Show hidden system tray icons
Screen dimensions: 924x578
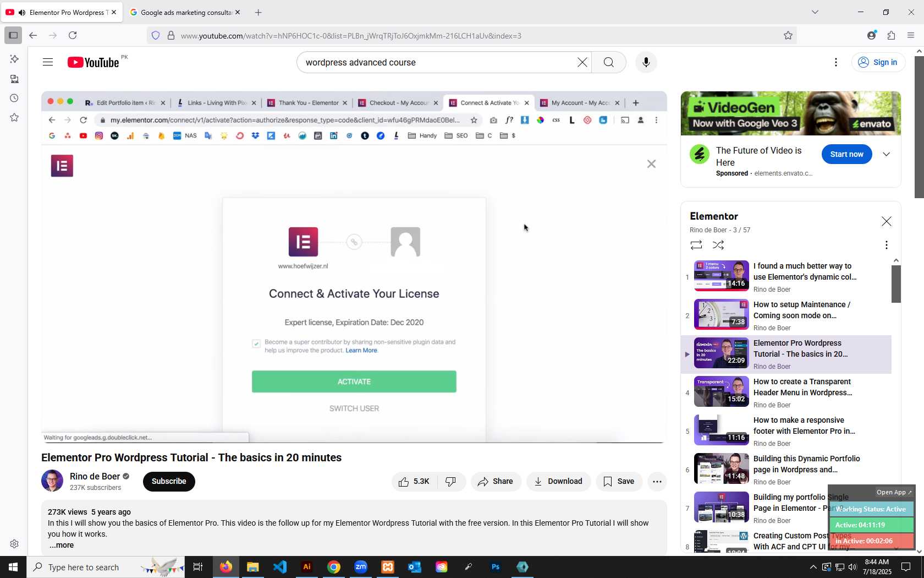point(813,567)
